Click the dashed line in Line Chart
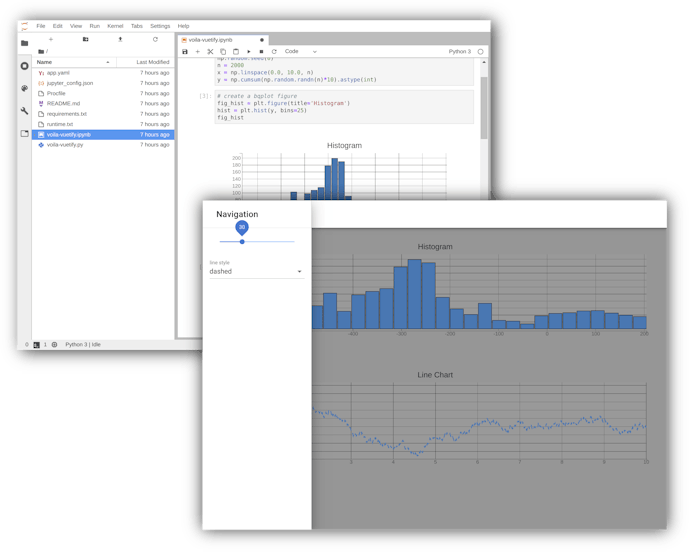 point(479,430)
